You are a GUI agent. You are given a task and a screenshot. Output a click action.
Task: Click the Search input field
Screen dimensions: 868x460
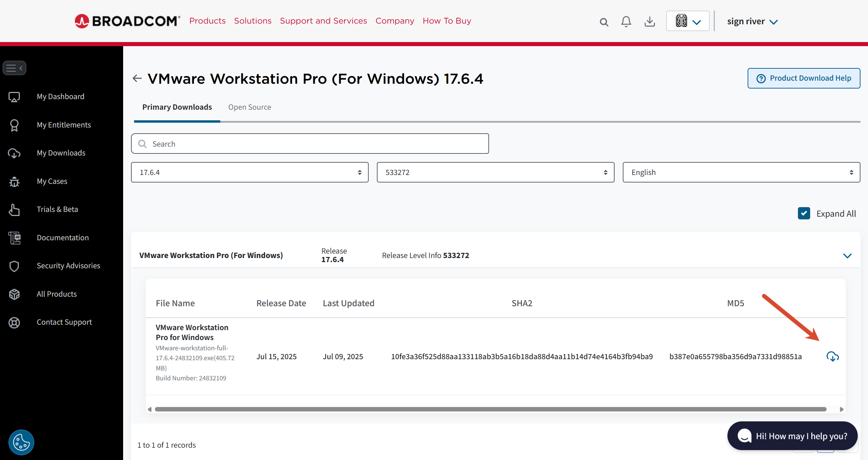click(310, 144)
